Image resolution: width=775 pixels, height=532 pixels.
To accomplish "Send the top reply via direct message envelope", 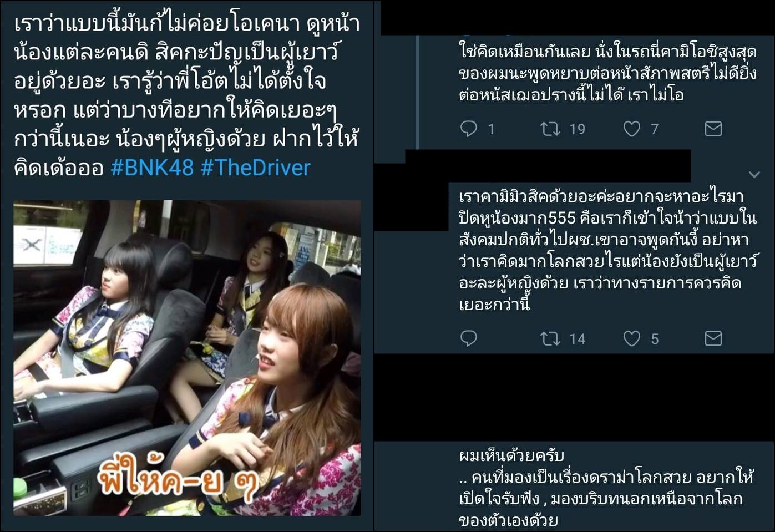I will pyautogui.click(x=713, y=129).
